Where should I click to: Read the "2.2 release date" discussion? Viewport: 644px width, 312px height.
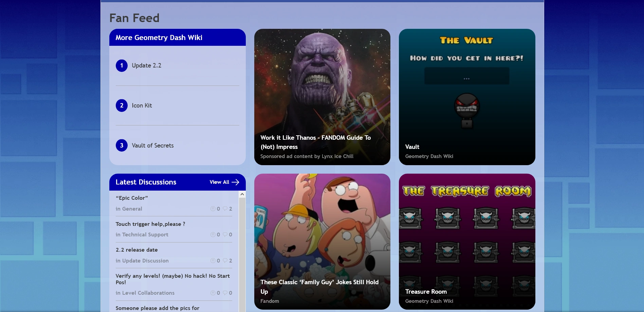pos(137,250)
